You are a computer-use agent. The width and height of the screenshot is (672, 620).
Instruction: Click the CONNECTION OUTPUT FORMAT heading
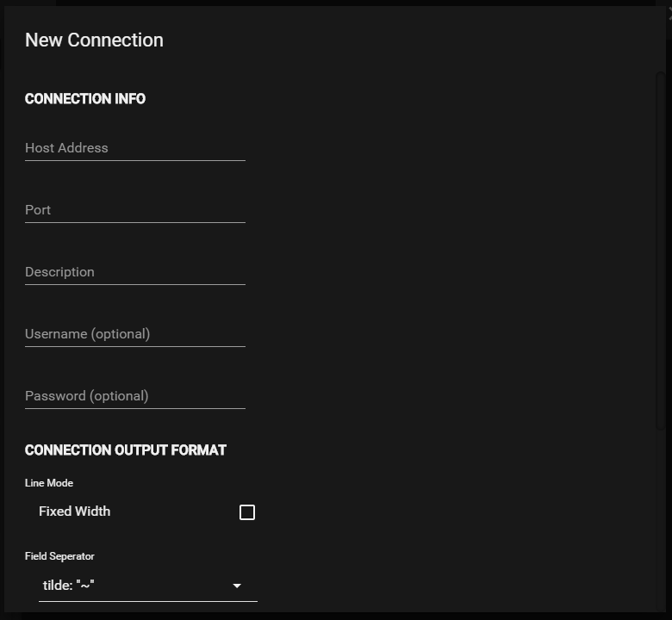point(126,450)
